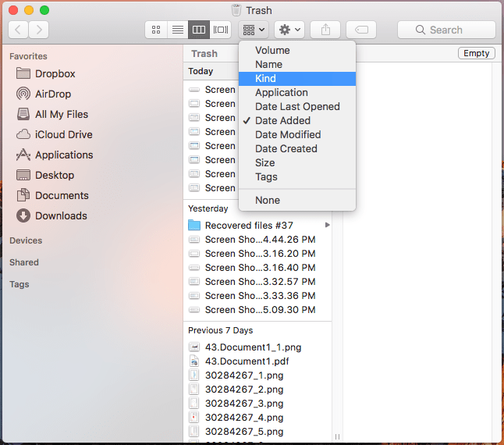Viewport: 504px width, 445px height.
Task: Go back with the left arrow
Action: click(x=18, y=30)
